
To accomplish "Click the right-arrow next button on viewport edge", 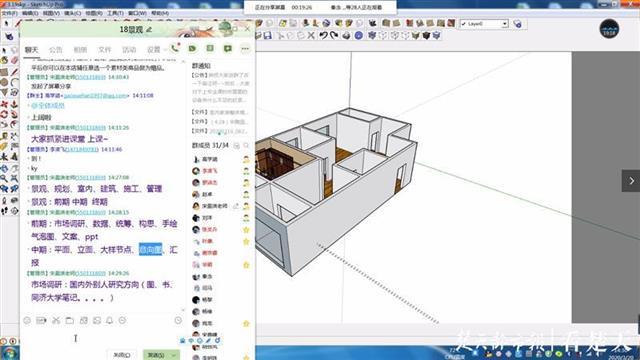I will 631,181.
